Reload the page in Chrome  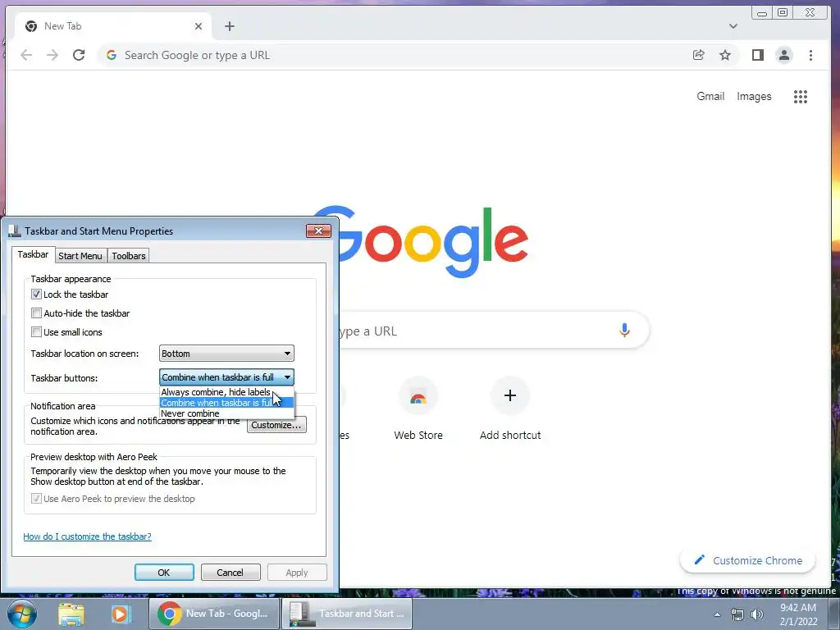pos(79,55)
